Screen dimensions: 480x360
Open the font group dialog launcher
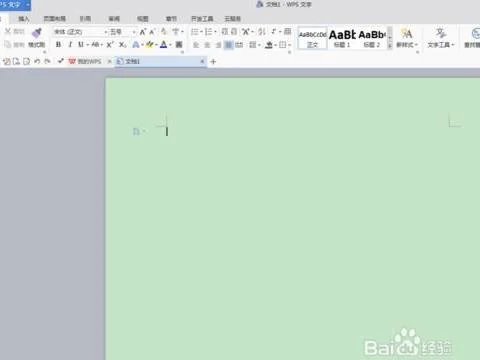click(x=182, y=52)
